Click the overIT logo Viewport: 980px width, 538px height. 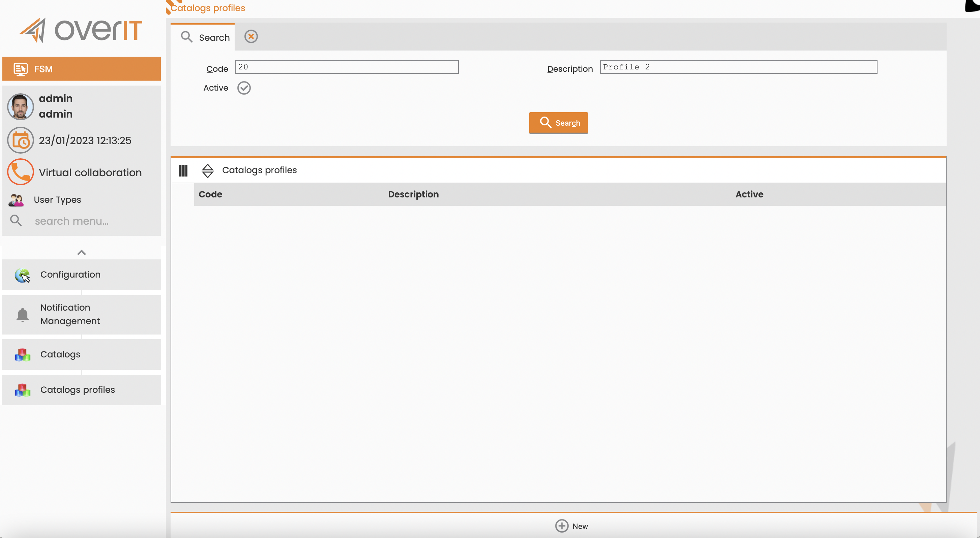(81, 30)
